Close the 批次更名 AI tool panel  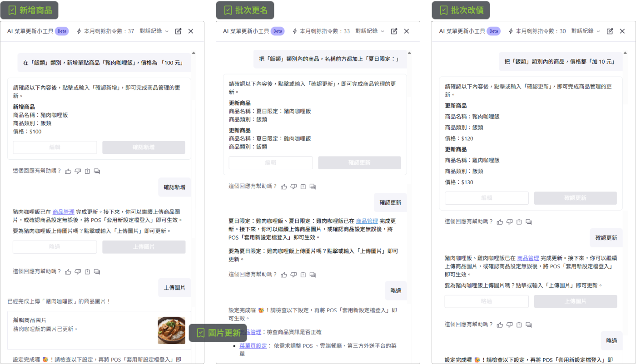click(x=407, y=31)
